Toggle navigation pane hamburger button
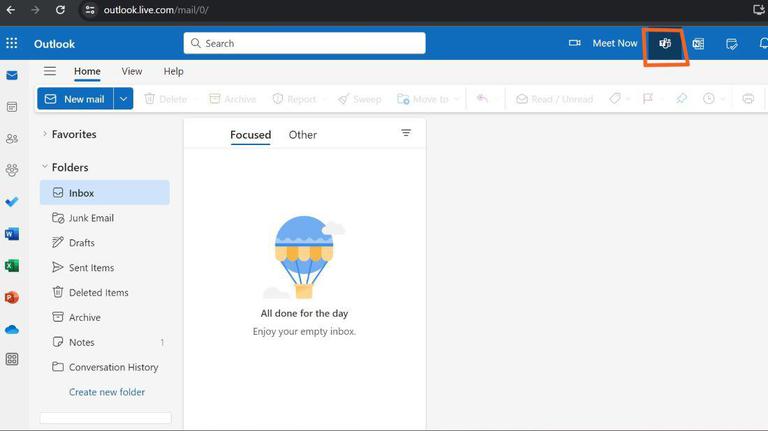The height and width of the screenshot is (431, 768). [x=50, y=71]
